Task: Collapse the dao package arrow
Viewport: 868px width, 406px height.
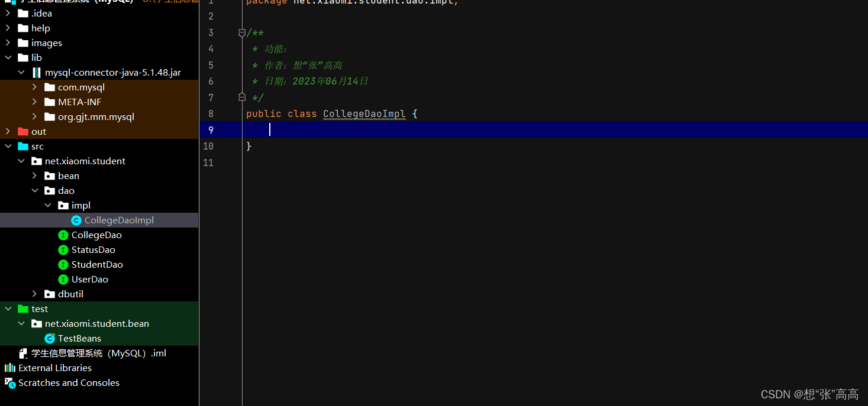Action: [34, 190]
